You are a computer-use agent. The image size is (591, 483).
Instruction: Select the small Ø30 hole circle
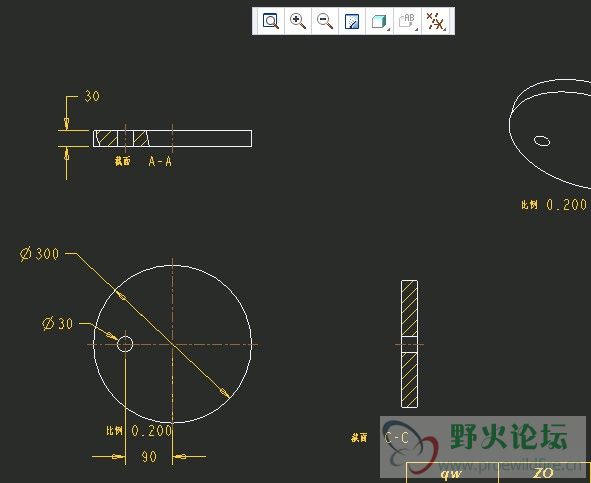125,344
